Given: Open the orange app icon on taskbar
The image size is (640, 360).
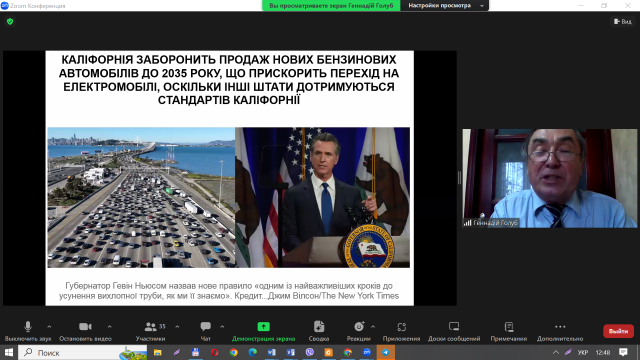Looking at the screenshot, I should 329,352.
